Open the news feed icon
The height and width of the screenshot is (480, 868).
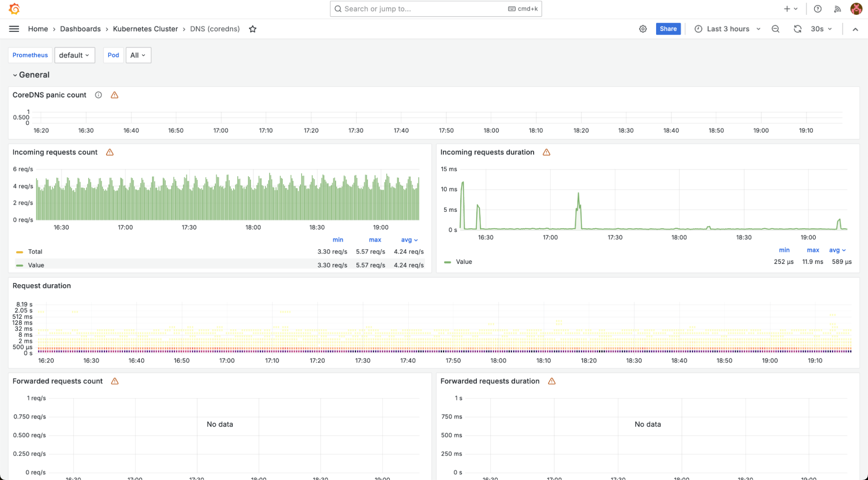[x=838, y=9]
